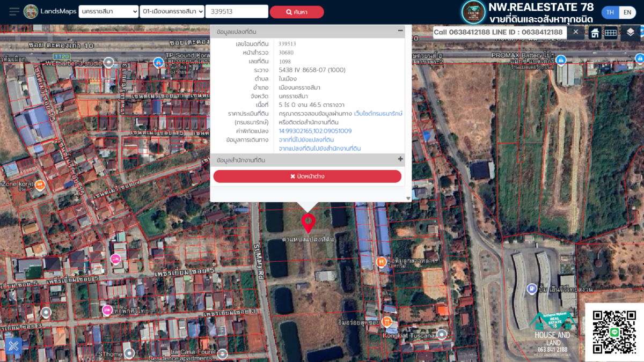Open the map layers stack icon
The image size is (644, 362).
point(630,33)
